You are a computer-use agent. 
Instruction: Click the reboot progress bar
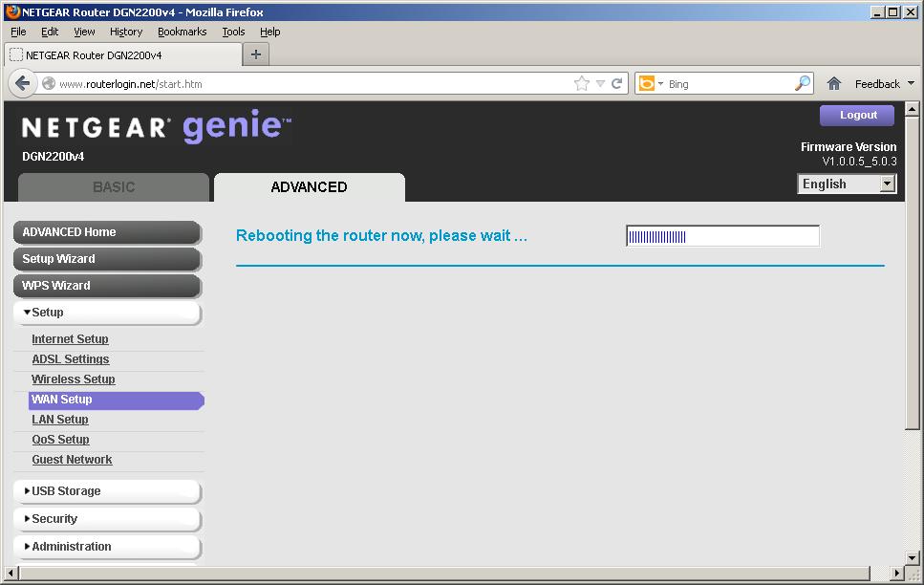point(722,236)
